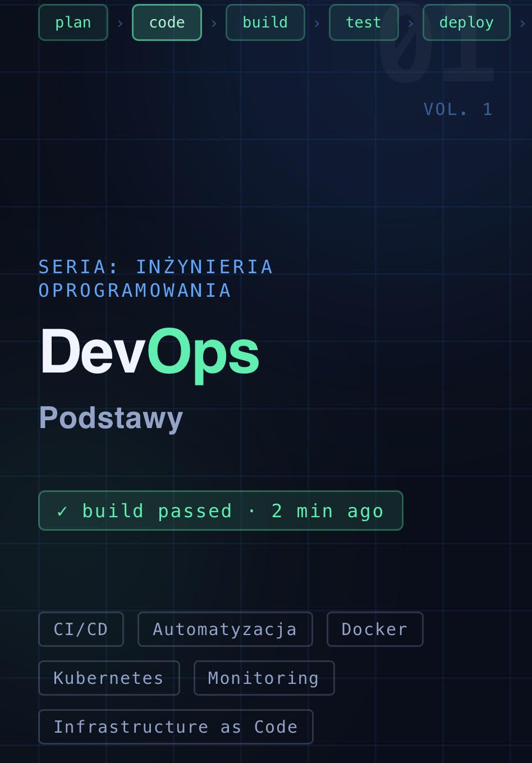Click the chevron between test and deploy
The image size is (532, 763).
click(411, 24)
